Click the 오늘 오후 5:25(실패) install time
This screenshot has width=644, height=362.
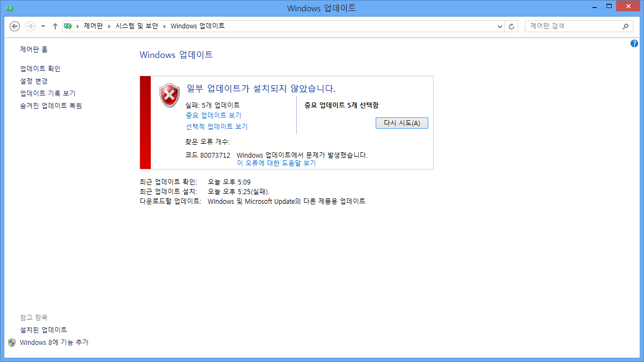pos(239,191)
